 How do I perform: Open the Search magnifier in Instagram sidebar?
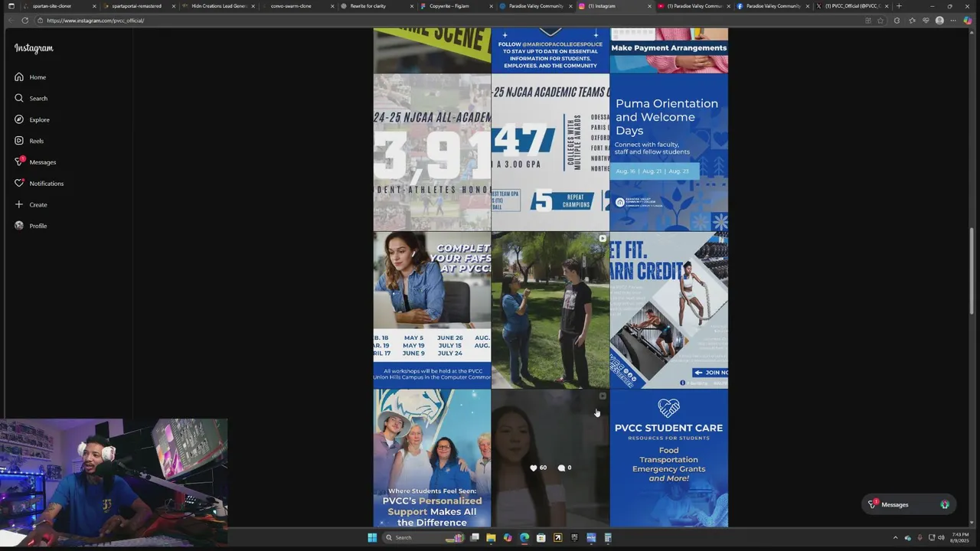tap(19, 98)
